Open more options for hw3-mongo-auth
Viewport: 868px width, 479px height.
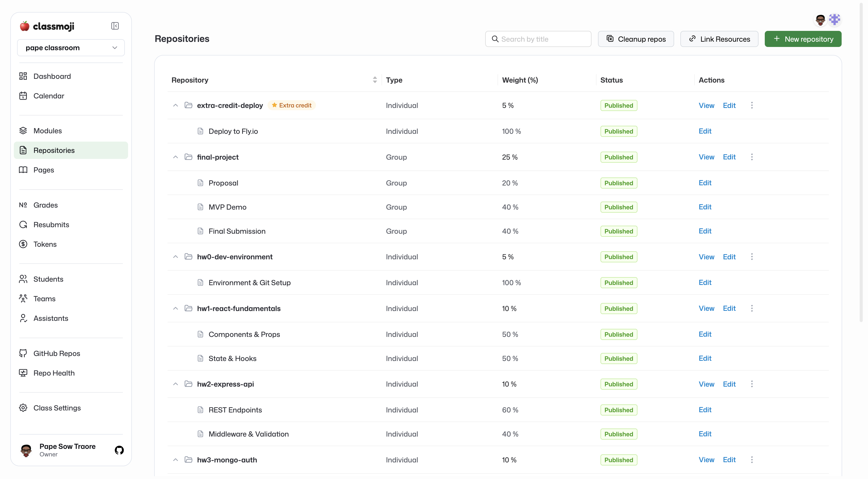tap(752, 459)
